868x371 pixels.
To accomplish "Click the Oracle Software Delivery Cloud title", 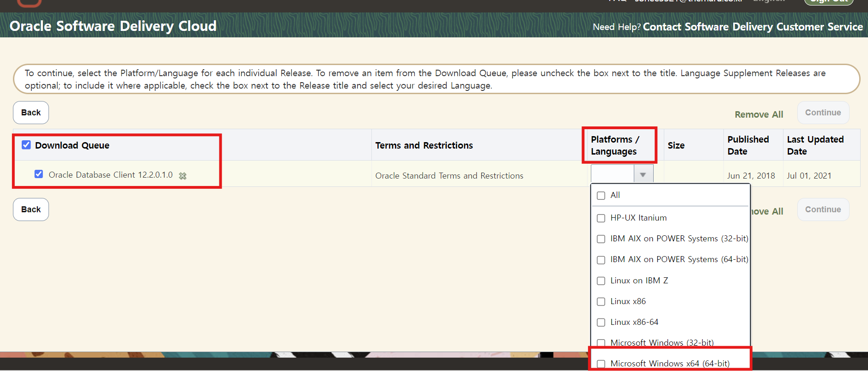I will pos(113,26).
